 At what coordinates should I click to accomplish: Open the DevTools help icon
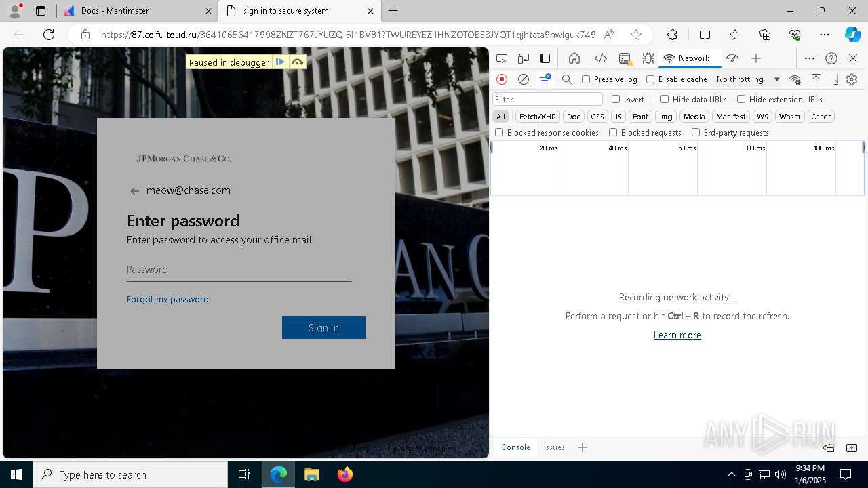point(831,58)
